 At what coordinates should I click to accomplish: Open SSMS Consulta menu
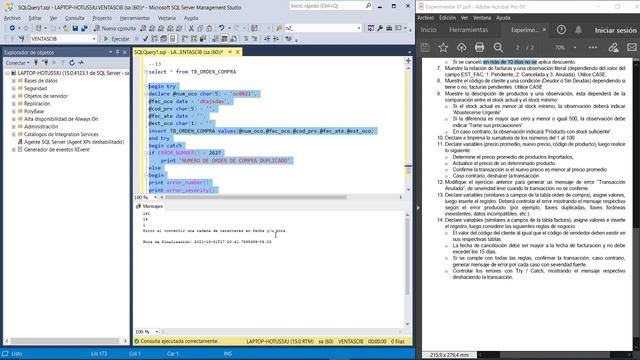click(x=75, y=18)
